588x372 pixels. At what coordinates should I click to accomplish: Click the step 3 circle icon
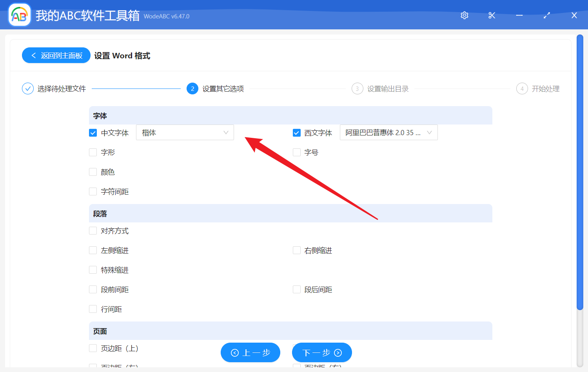(x=357, y=88)
